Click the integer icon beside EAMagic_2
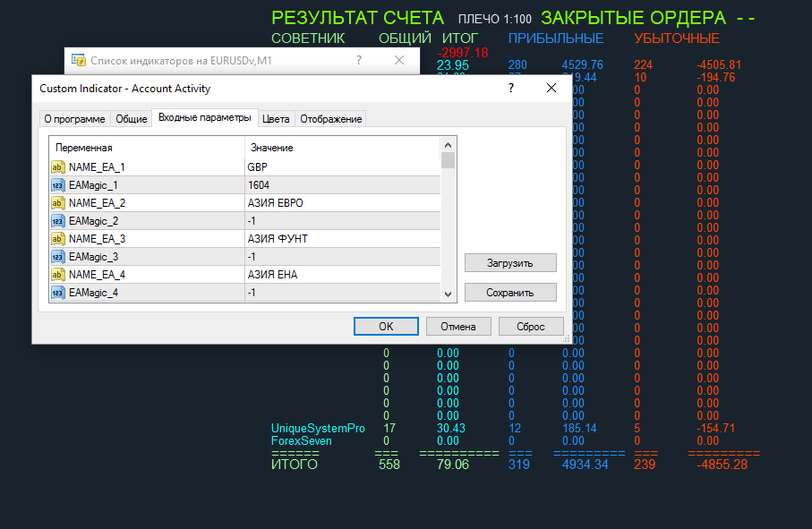The width and height of the screenshot is (812, 529). pyautogui.click(x=57, y=221)
